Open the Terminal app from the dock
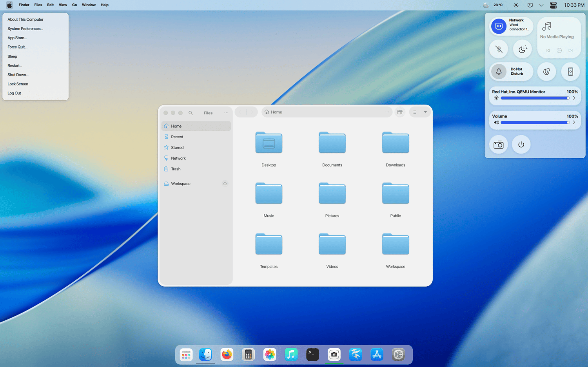 [x=312, y=354]
